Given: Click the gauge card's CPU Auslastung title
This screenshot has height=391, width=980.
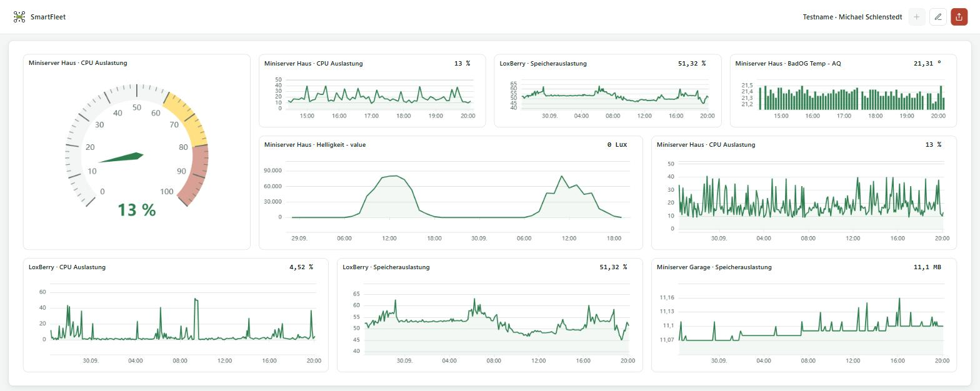Looking at the screenshot, I should [x=78, y=63].
